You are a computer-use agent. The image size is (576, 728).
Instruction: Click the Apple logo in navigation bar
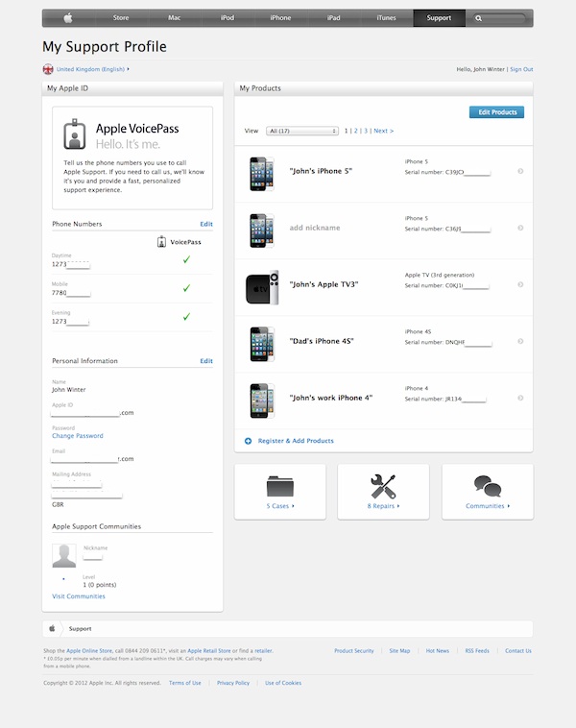coord(68,18)
